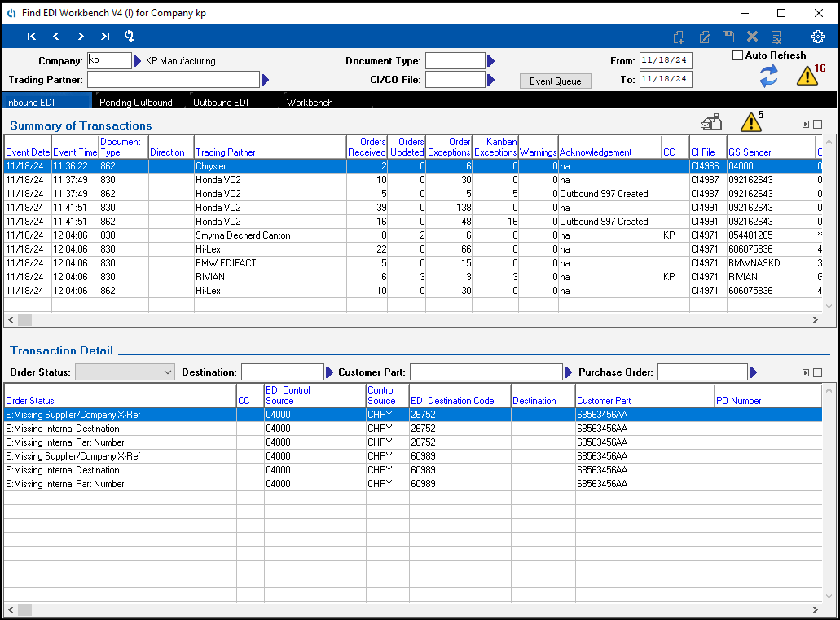Image resolution: width=840 pixels, height=620 pixels.
Task: Enable the Auto Refresh checkbox
Action: tap(738, 55)
